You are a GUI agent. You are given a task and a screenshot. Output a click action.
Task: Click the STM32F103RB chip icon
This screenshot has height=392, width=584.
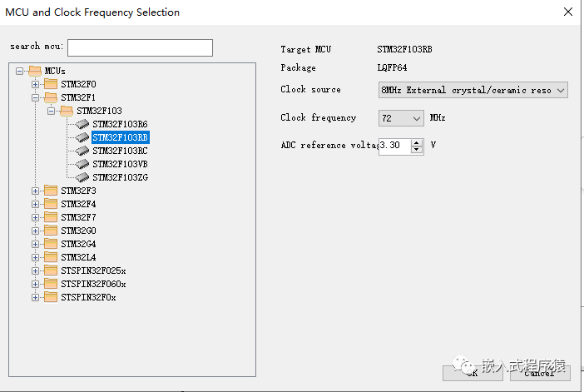pos(82,137)
